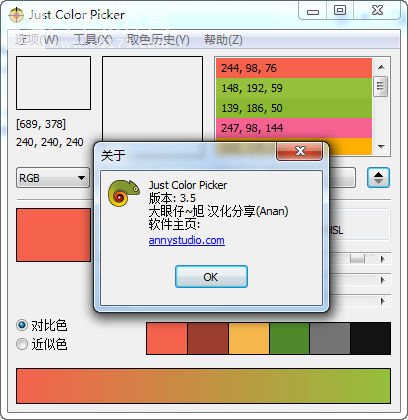This screenshot has width=408, height=420.
Task: Close the 关于 dialog with X
Action: (300, 151)
